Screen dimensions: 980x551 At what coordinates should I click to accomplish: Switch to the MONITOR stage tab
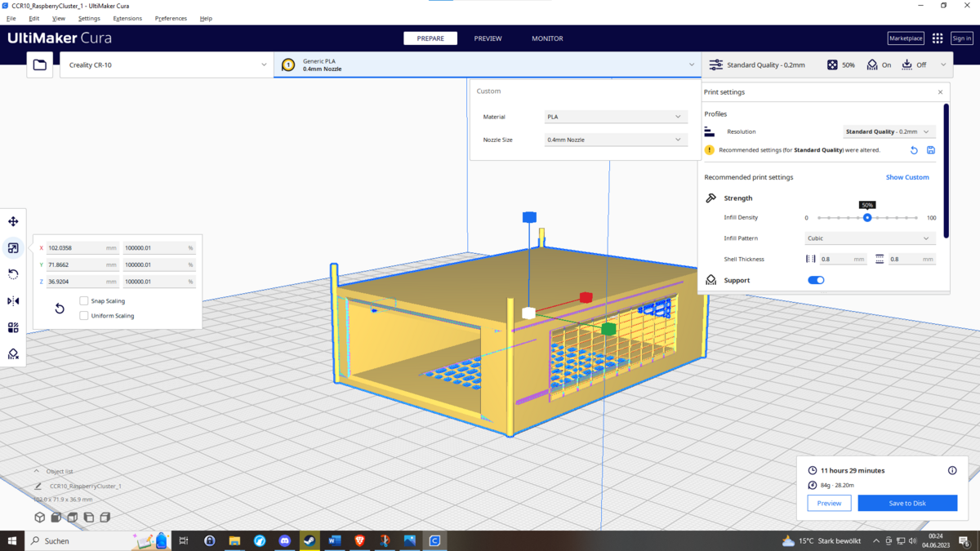coord(547,38)
